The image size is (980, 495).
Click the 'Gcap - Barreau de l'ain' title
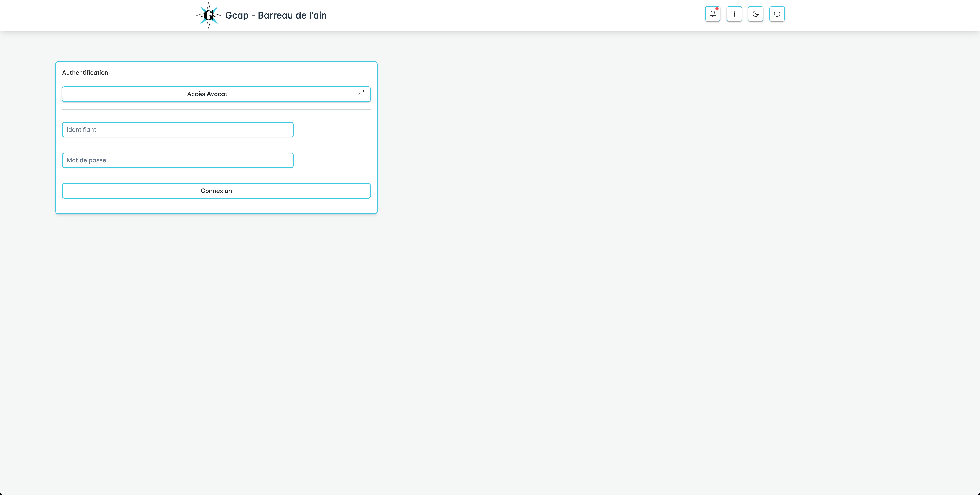(x=276, y=15)
